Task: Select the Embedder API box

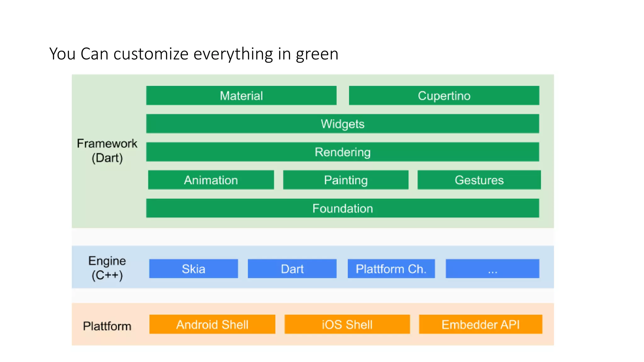Action: tap(480, 324)
